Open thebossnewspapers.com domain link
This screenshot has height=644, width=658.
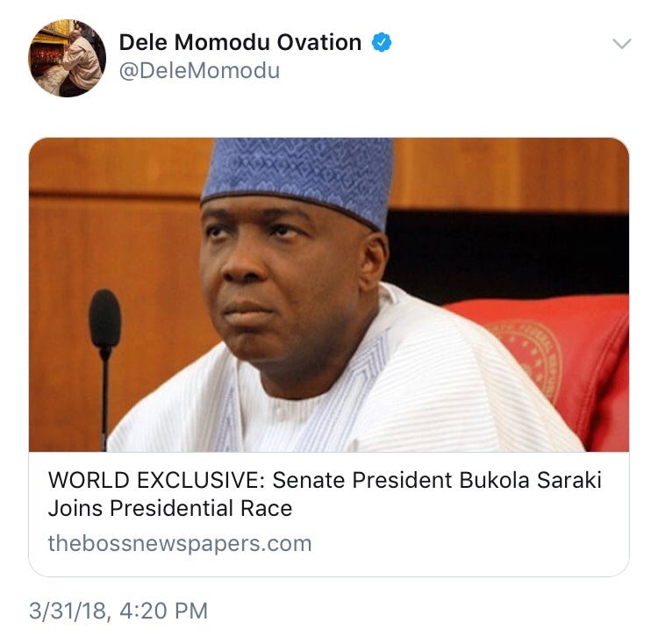[180, 543]
